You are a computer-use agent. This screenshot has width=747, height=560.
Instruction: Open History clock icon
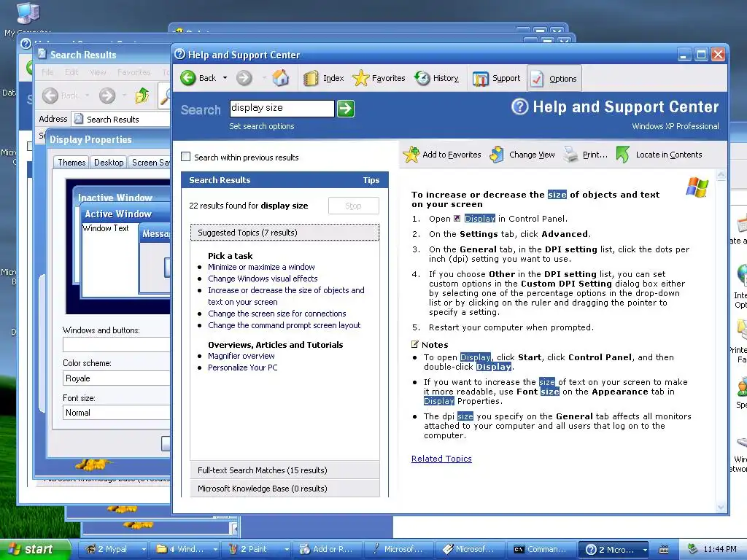click(x=422, y=78)
